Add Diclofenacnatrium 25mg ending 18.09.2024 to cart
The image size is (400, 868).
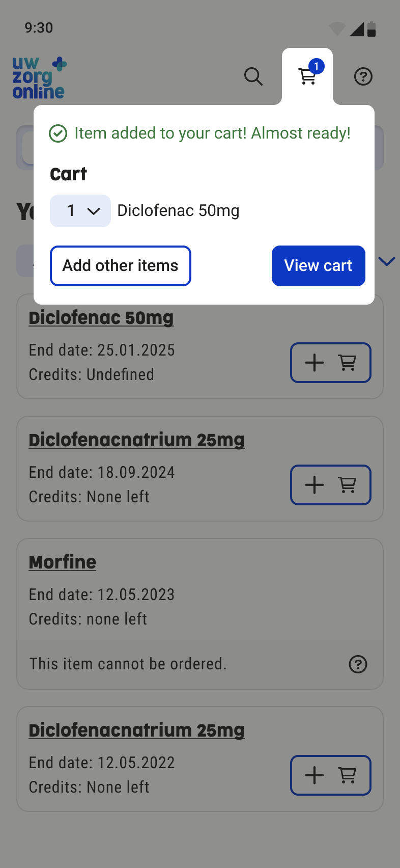pyautogui.click(x=330, y=485)
